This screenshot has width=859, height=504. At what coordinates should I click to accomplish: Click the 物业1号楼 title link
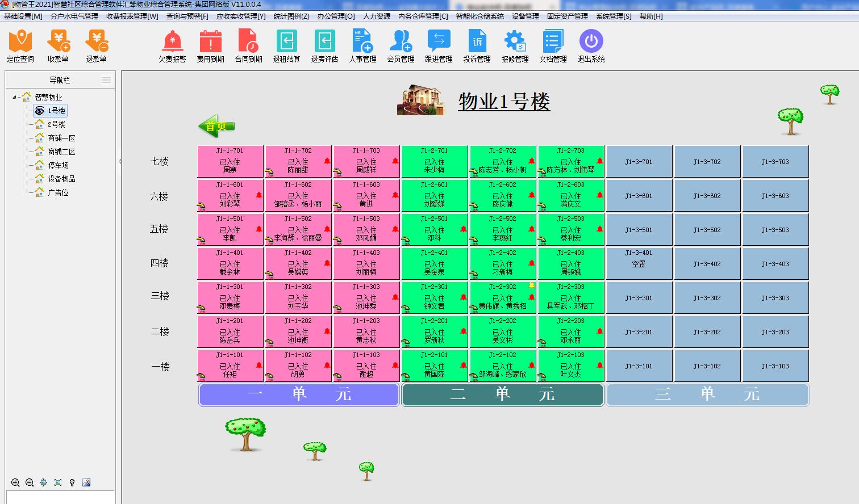click(x=504, y=102)
